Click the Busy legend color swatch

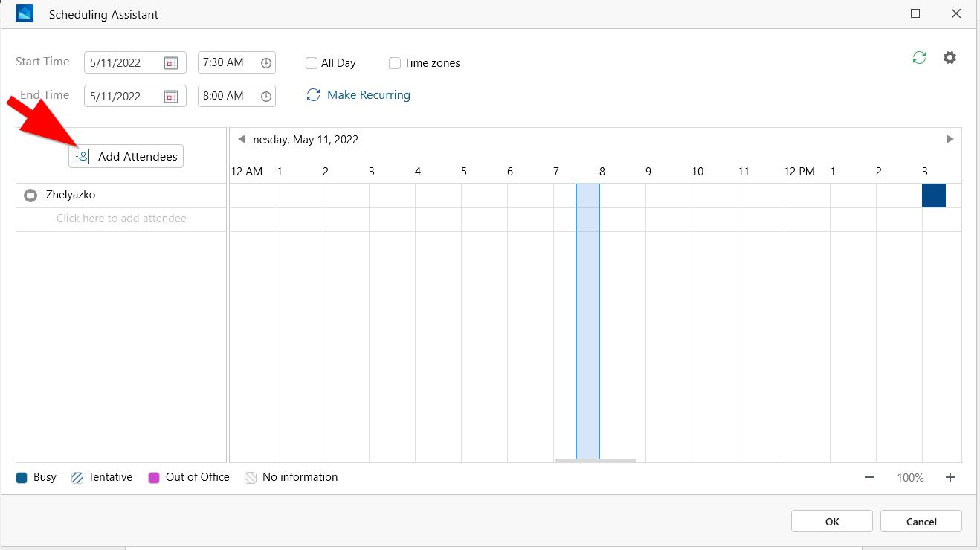coord(22,478)
